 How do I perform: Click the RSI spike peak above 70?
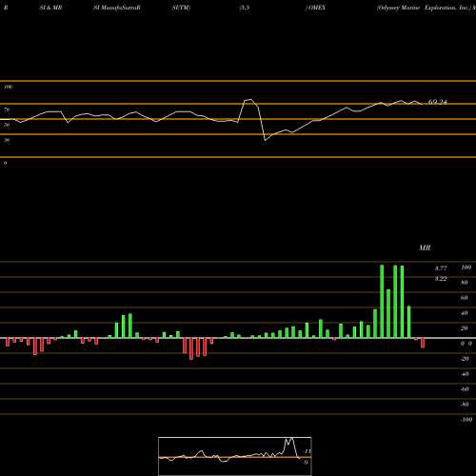click(x=249, y=100)
